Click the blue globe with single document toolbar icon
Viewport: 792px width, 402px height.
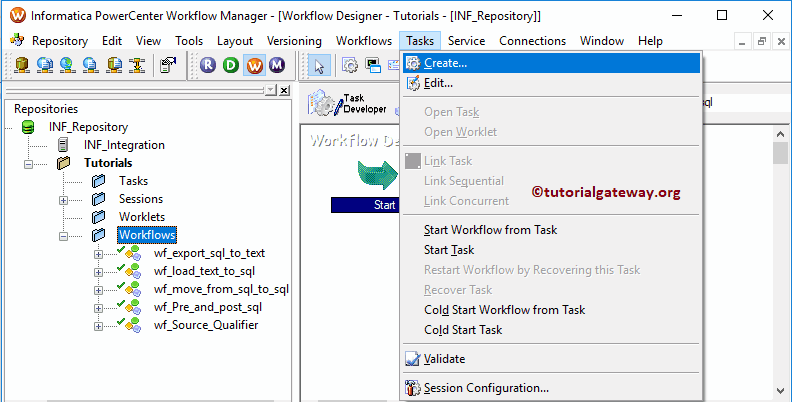(x=90, y=65)
